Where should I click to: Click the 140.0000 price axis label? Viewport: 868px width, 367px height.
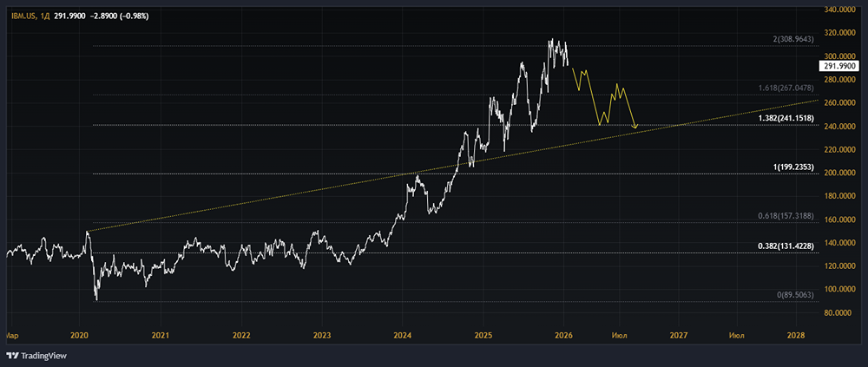pyautogui.click(x=839, y=242)
